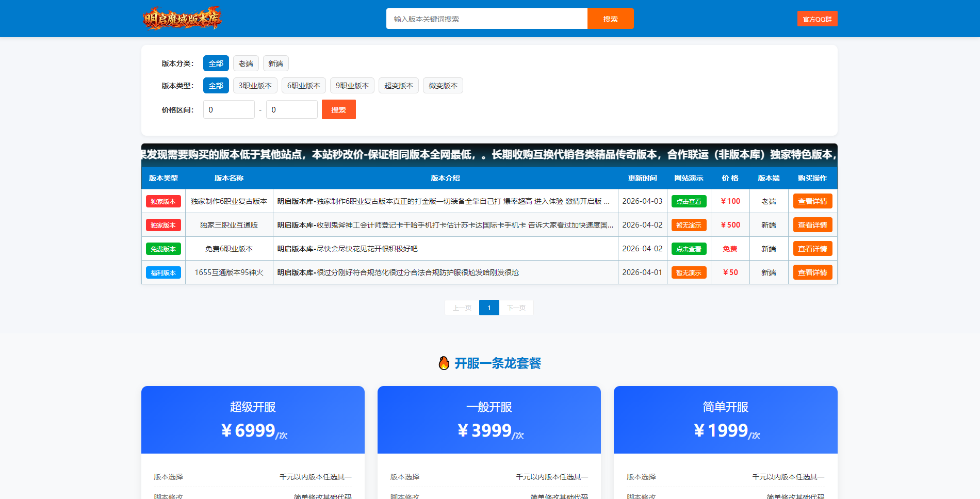Select the 老端 version category filter
This screenshot has width=980, height=499.
[246, 63]
